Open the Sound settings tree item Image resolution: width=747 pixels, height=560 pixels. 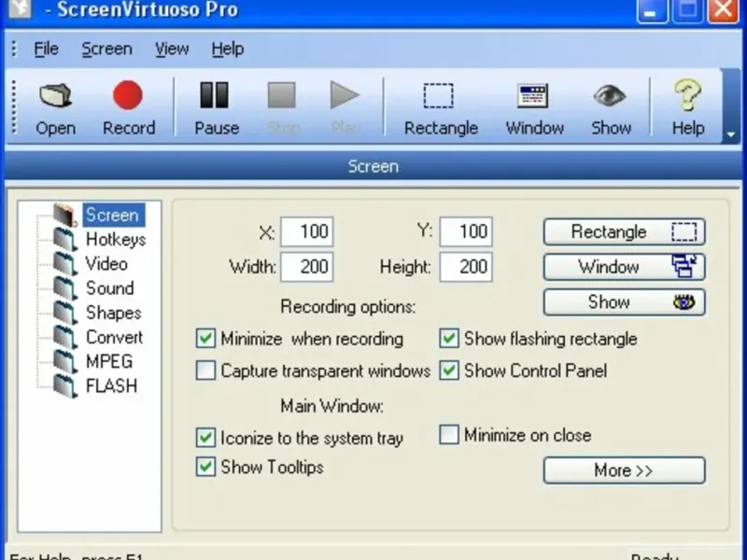(109, 288)
